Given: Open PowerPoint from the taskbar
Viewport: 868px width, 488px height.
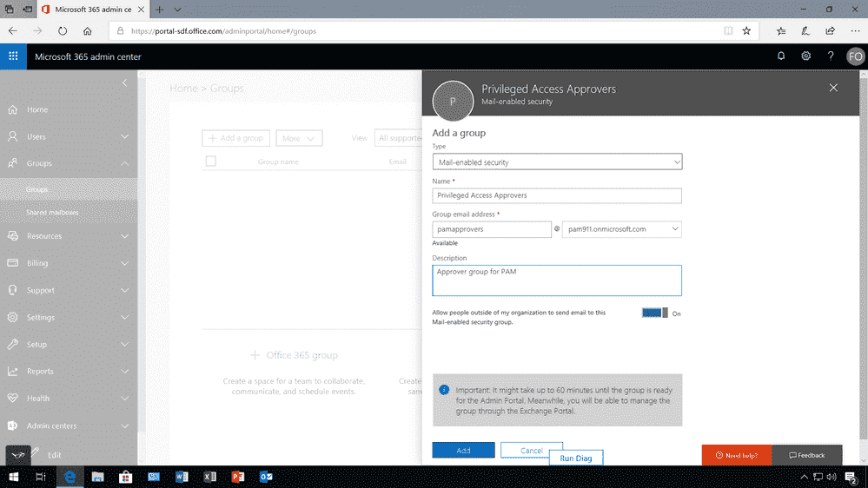Looking at the screenshot, I should pos(238,477).
